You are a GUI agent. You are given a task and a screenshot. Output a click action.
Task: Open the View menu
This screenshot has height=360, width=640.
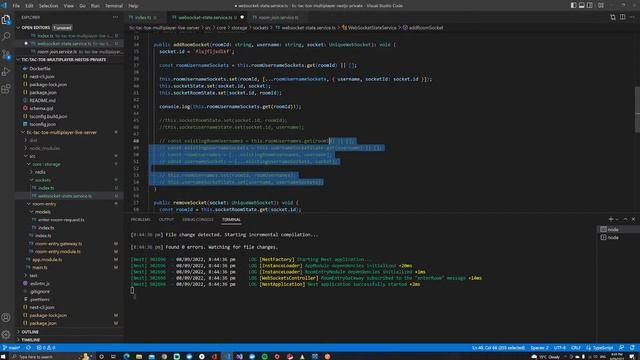(69, 6)
